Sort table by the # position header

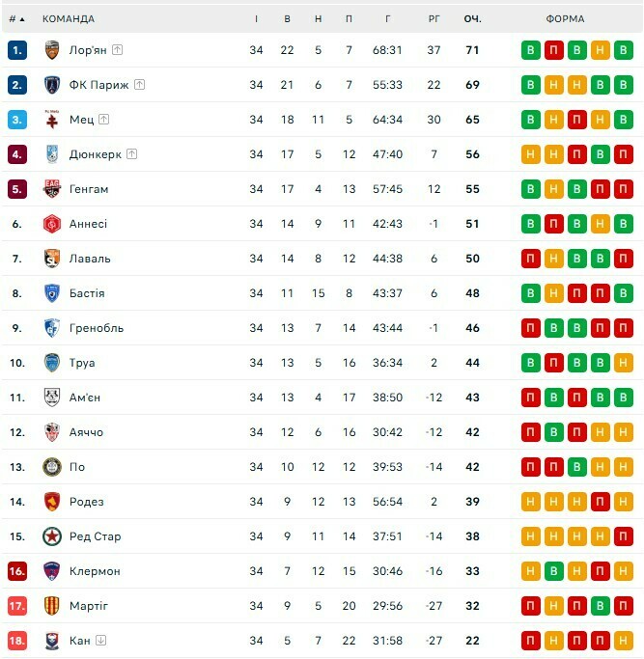tap(17, 18)
